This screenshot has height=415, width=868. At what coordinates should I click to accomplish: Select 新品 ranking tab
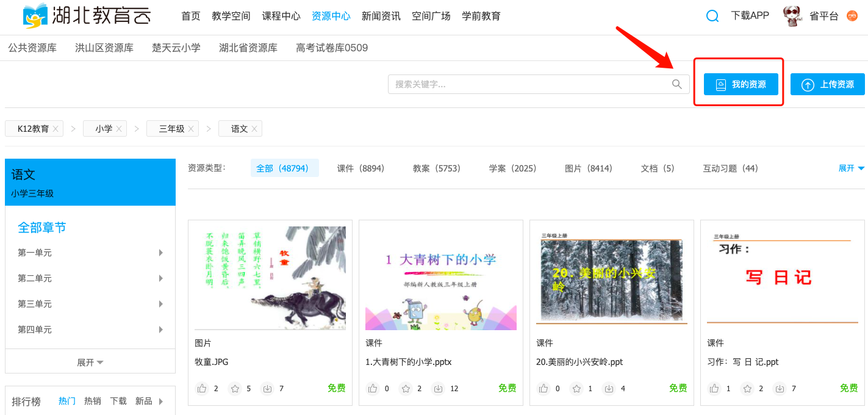point(144,401)
